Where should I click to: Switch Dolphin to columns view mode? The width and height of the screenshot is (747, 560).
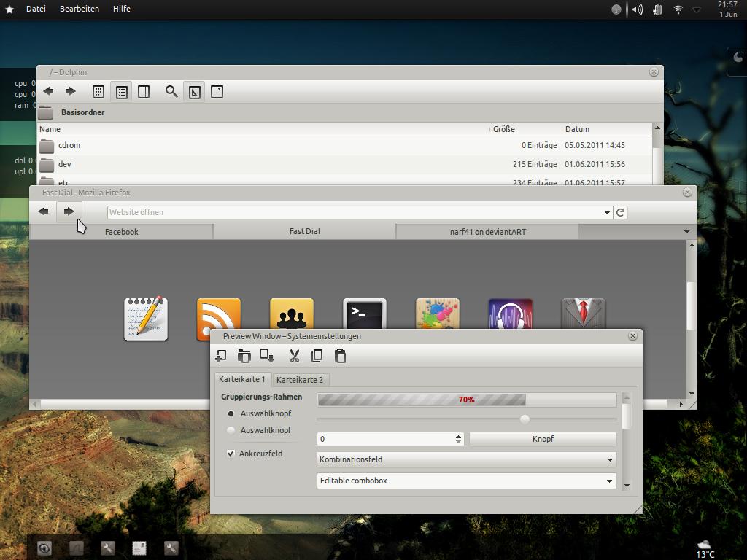point(144,91)
